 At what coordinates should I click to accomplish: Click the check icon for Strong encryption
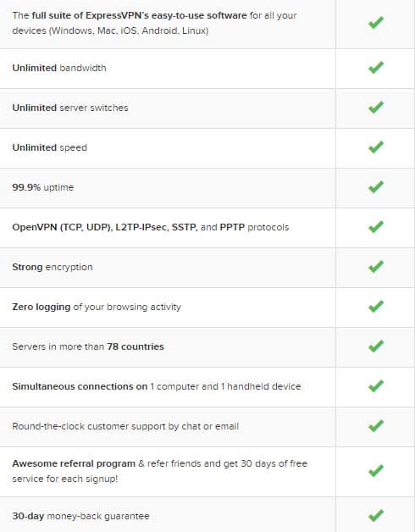pos(376,267)
